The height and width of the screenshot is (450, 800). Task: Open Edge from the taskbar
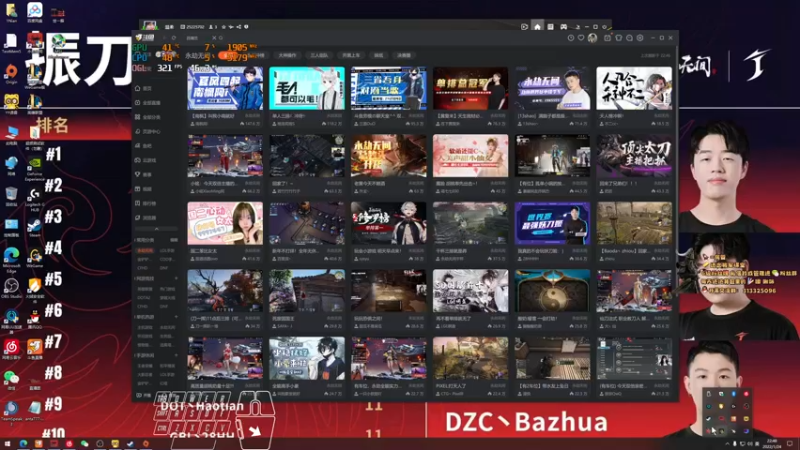pyautogui.click(x=23, y=444)
